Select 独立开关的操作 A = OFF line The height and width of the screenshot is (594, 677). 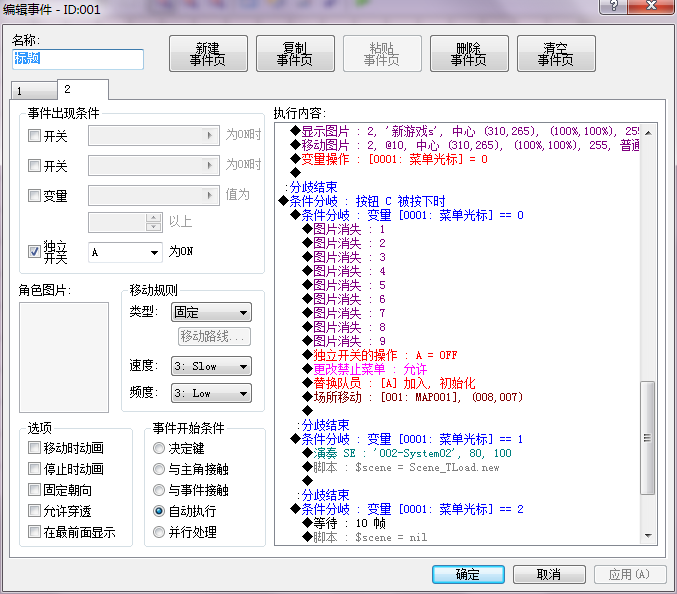coord(380,355)
